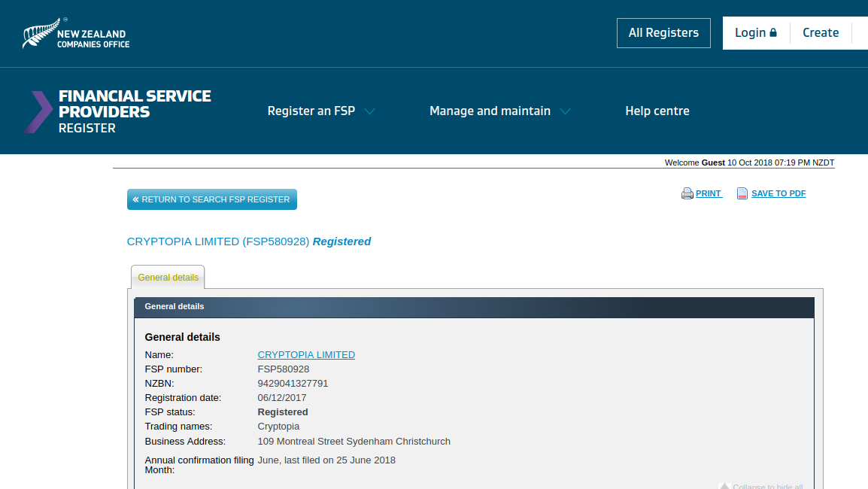Click the trading name Cryptopia
This screenshot has width=868, height=489.
point(278,427)
